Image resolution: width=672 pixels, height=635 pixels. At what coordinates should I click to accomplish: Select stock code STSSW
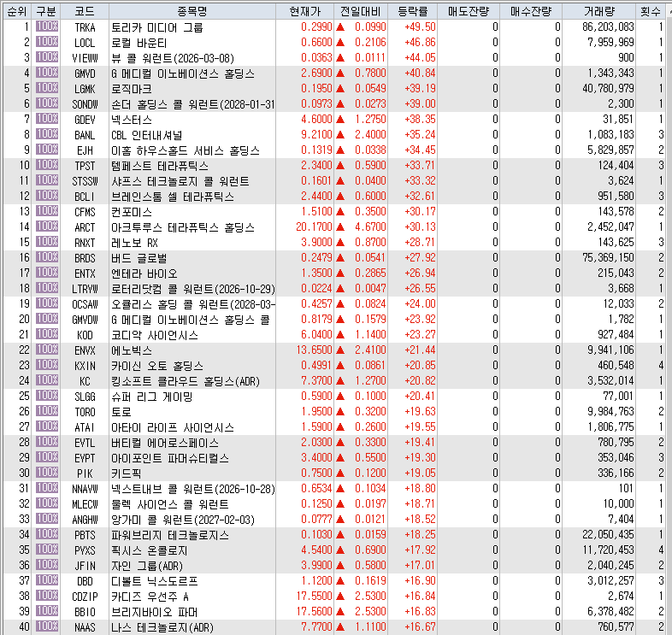pyautogui.click(x=85, y=181)
